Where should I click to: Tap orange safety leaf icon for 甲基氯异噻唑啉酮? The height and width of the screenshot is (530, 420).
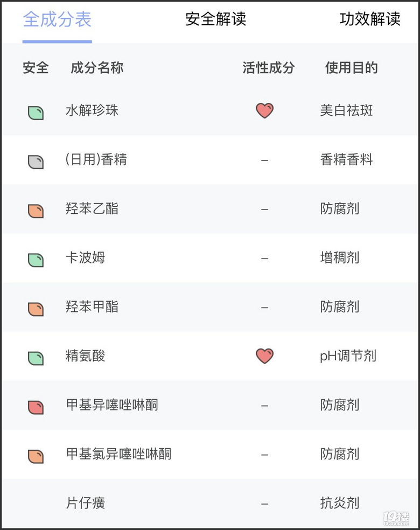click(x=36, y=456)
